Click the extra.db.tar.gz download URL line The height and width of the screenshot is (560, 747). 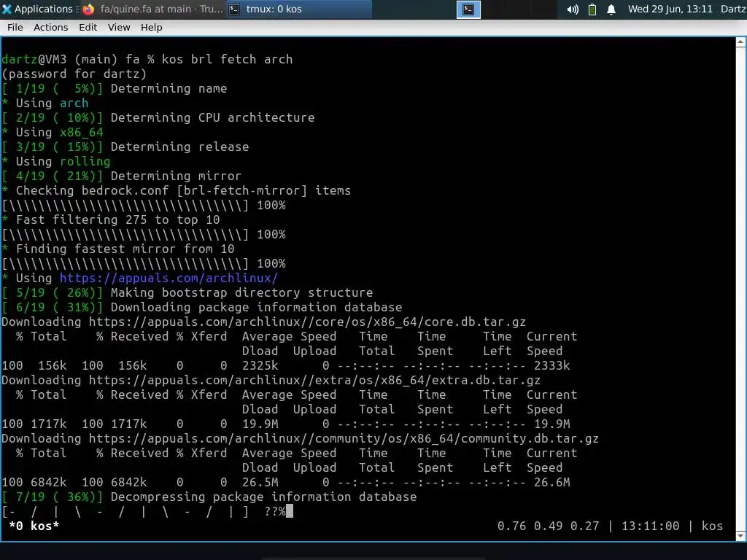(271, 381)
